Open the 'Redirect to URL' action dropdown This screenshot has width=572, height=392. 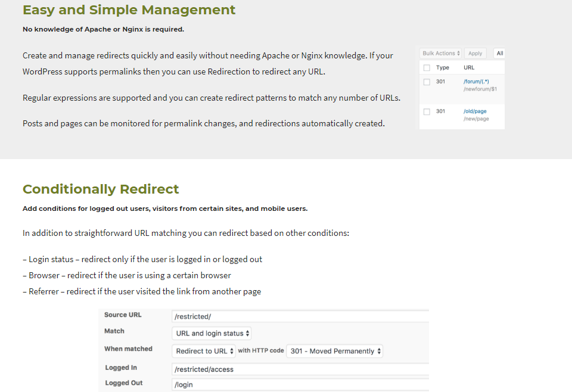204,351
